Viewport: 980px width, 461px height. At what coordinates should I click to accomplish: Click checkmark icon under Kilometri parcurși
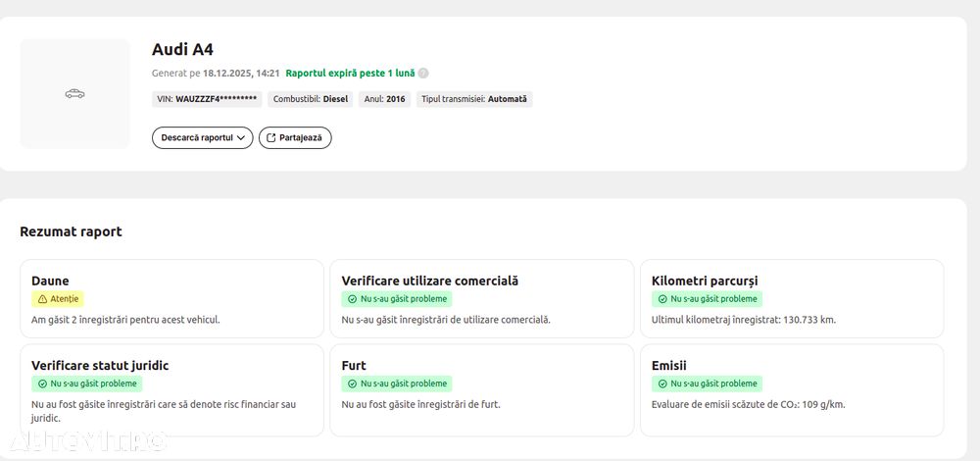pos(662,299)
